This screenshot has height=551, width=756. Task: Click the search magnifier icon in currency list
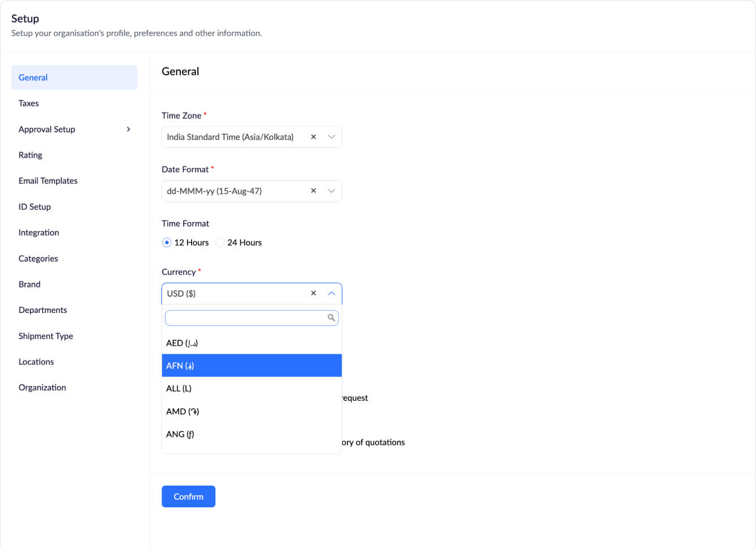click(332, 318)
